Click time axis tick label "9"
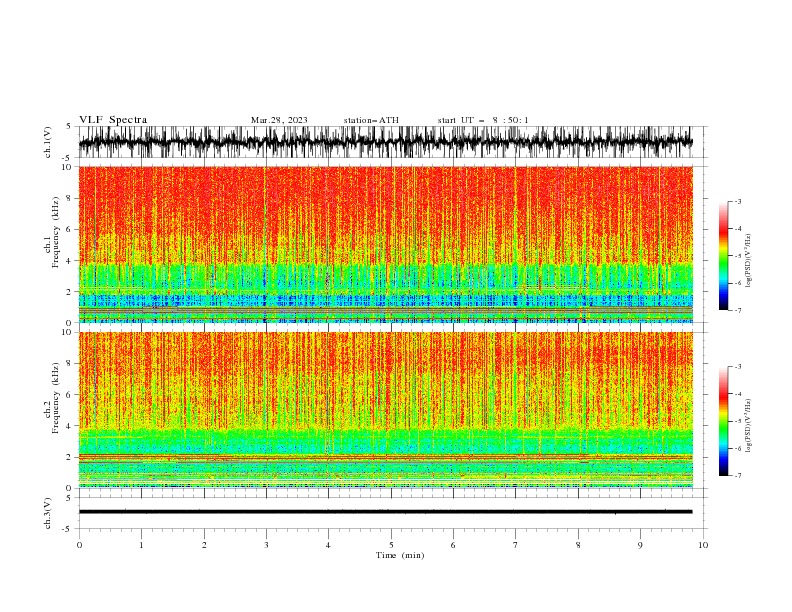The width and height of the screenshot is (792, 612). [640, 545]
